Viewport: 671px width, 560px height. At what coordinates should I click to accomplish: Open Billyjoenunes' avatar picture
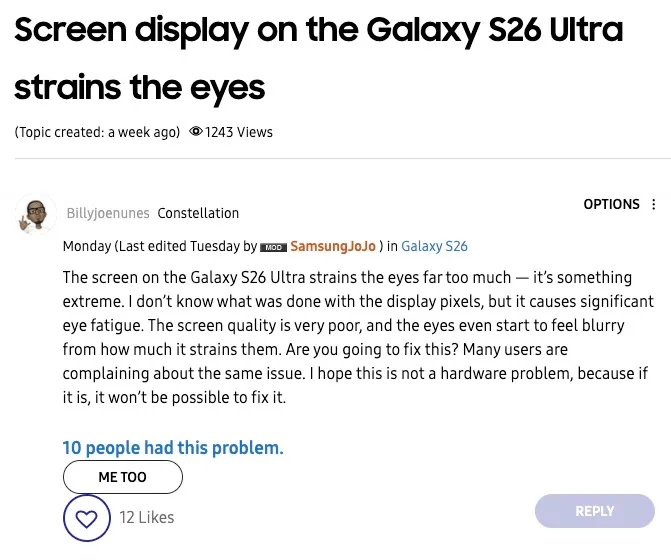37,214
